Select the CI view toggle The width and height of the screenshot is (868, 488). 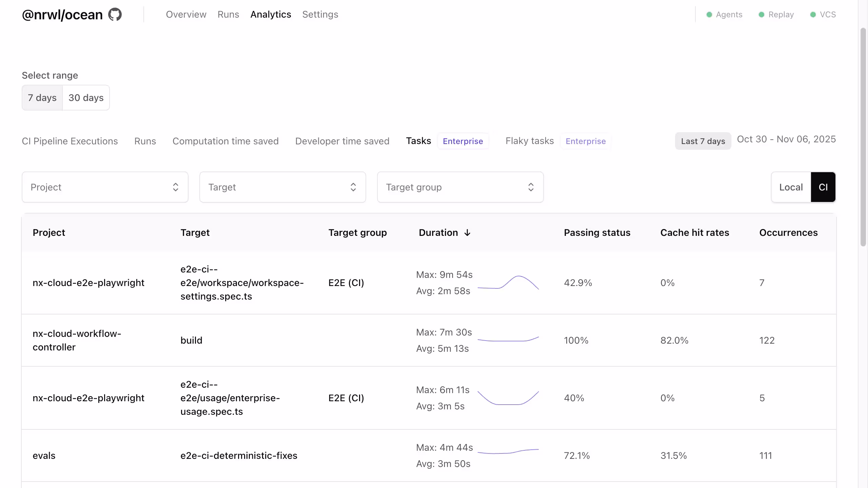point(823,187)
